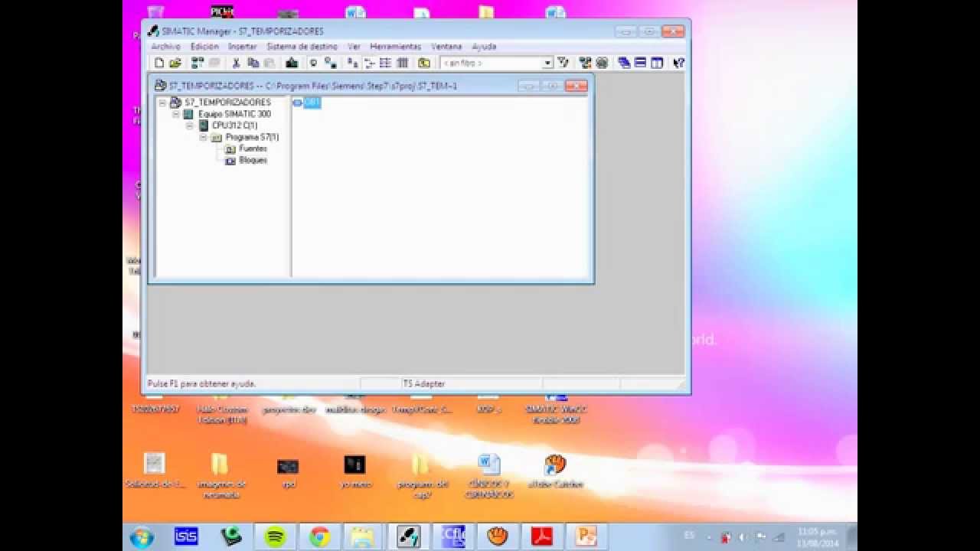Select the Fuentes folder in tree

253,148
